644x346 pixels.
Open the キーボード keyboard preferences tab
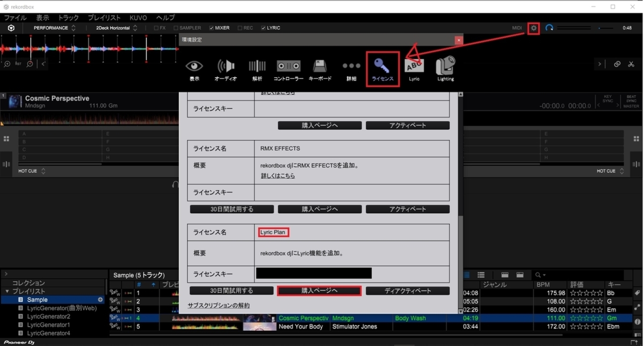tap(320, 69)
